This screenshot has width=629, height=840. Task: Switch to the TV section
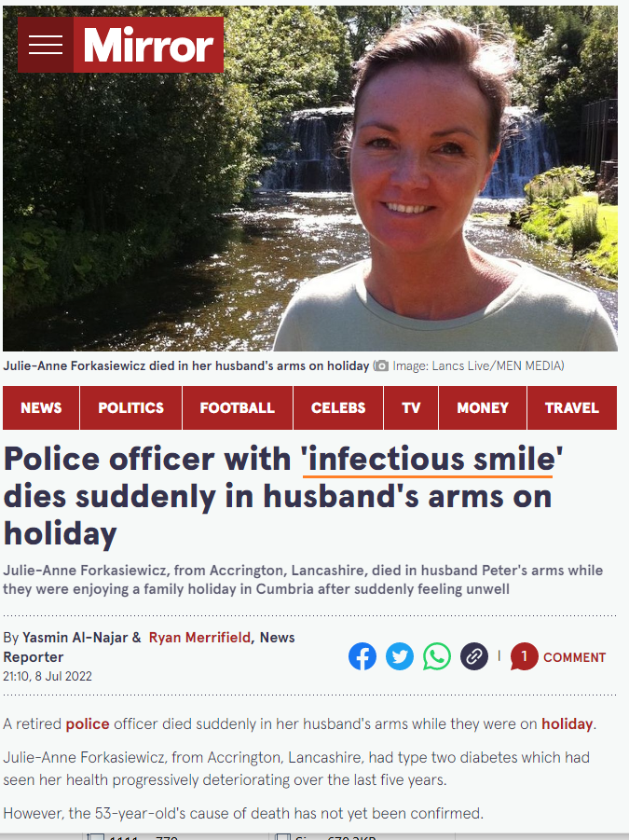tap(411, 407)
